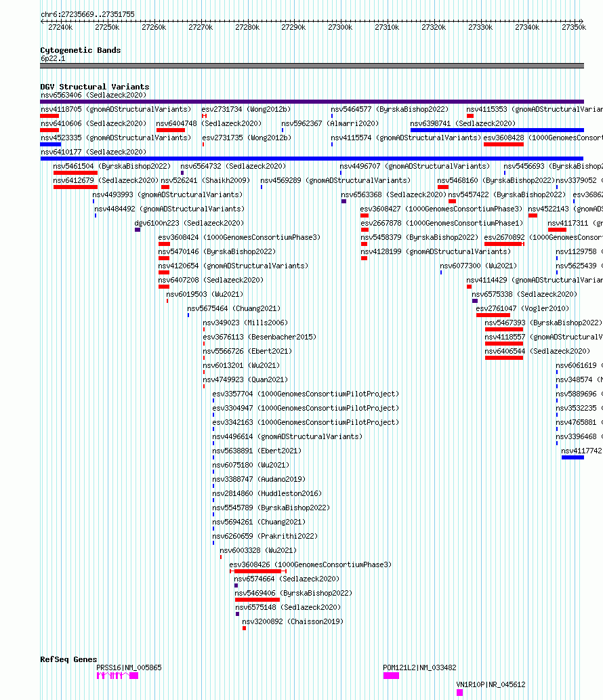Viewport: 603px width, 700px height.
Task: Open esv3676113 (Besenbacher2015) variant
Action: point(259,338)
